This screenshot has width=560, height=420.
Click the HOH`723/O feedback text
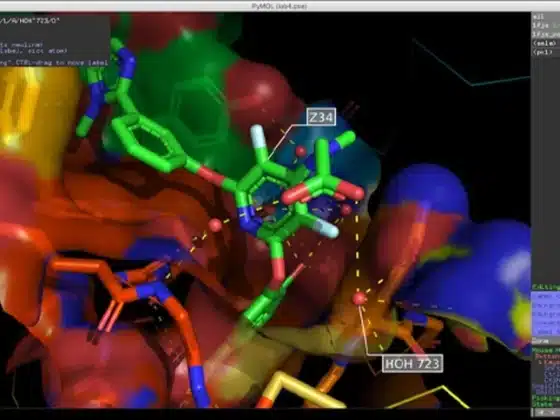pos(30,21)
